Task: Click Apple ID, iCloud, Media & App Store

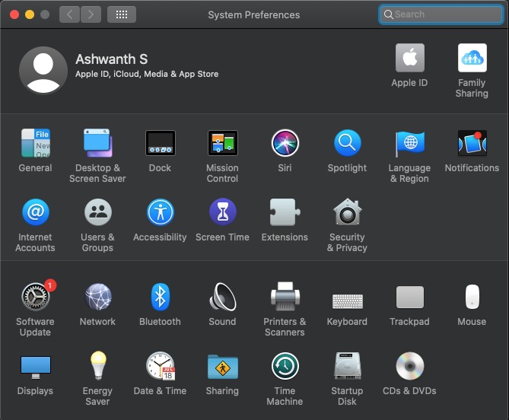Action: point(147,74)
